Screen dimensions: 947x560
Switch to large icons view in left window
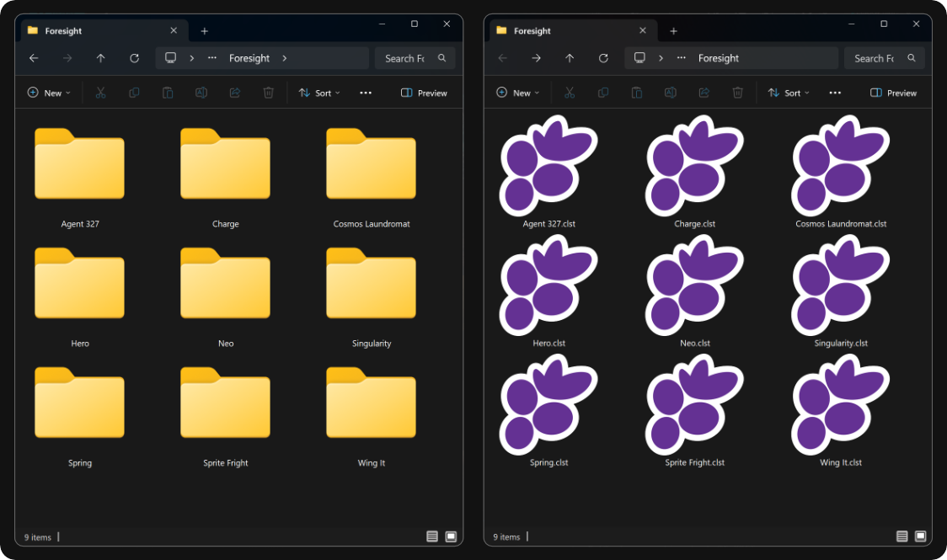coord(451,536)
